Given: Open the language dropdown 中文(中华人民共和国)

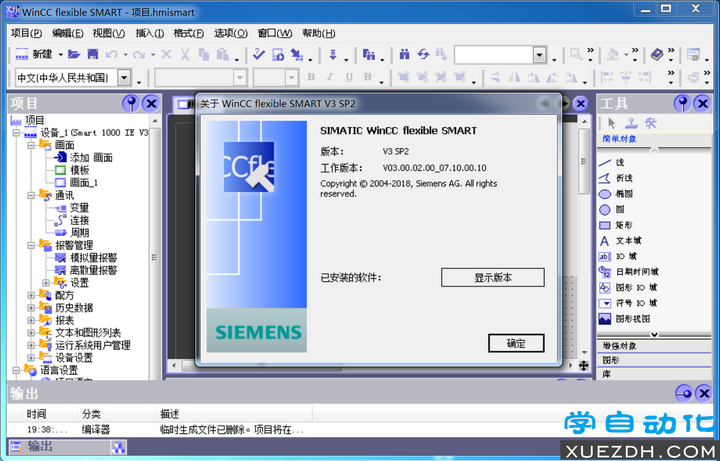Looking at the screenshot, I should [124, 78].
